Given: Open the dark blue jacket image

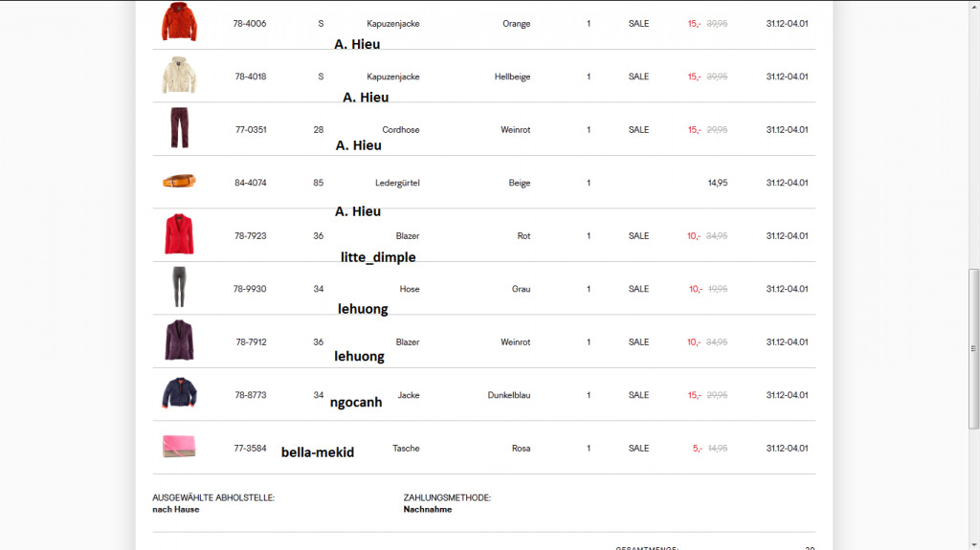Looking at the screenshot, I should click(179, 394).
